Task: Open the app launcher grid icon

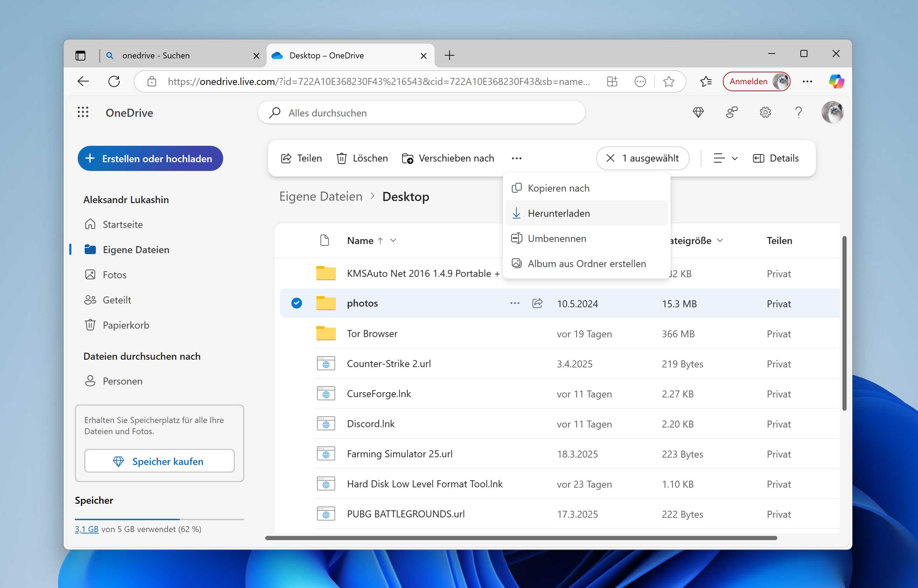Action: (x=83, y=112)
